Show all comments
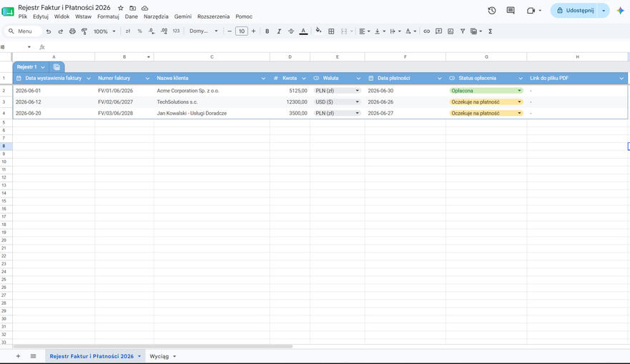630x364 pixels. (x=511, y=11)
